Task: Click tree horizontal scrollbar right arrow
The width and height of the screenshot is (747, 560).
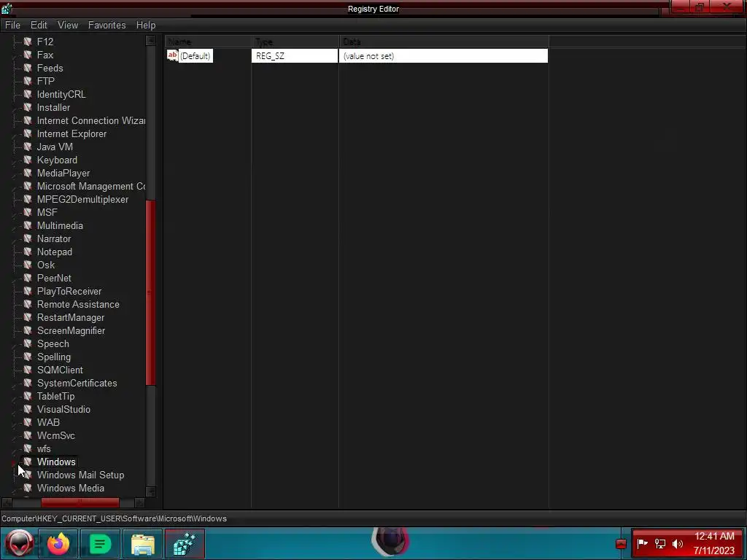Action: coord(139,502)
